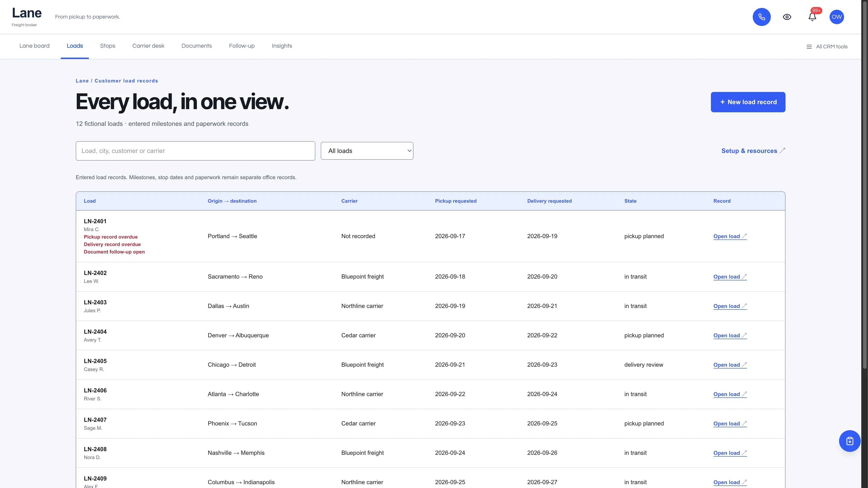Click Portland → Seattle route cell
868x488 pixels.
pyautogui.click(x=233, y=236)
